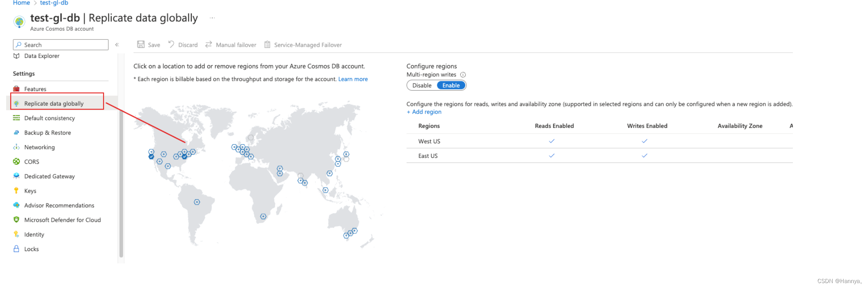Viewport: 868px width, 288px height.
Task: Click the Service-Managed Failover clipboard icon
Action: pos(267,44)
